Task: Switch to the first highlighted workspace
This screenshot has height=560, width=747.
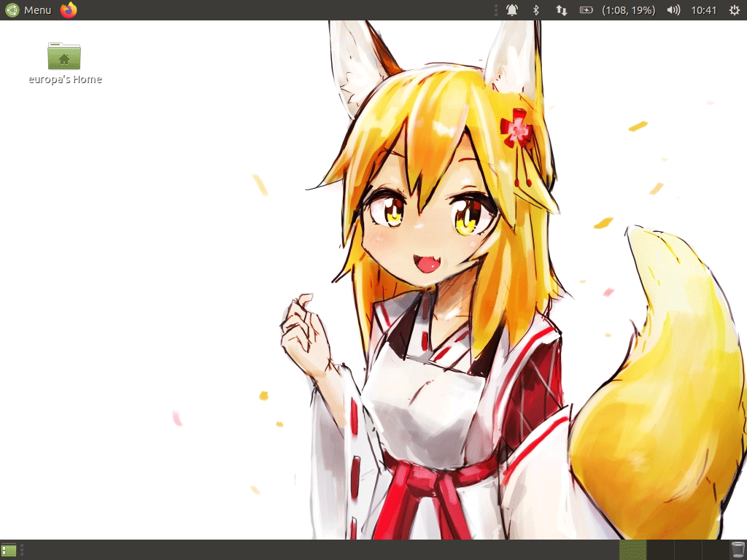Action: pyautogui.click(x=632, y=550)
